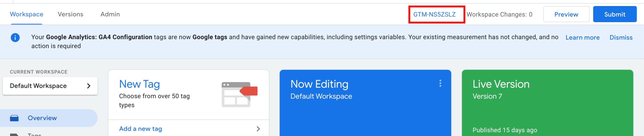Screen dimensions: 644x136
Task: Go to the Admin tab
Action: 110,14
